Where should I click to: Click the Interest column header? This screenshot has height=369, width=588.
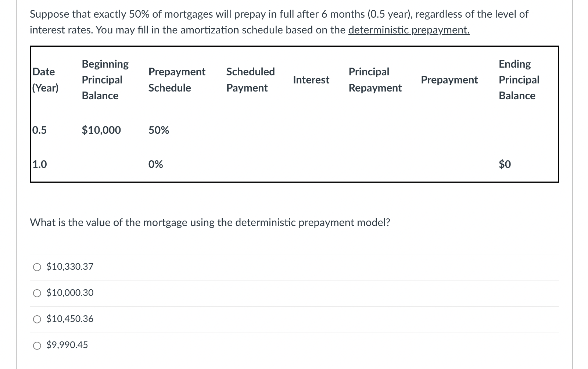coord(311,80)
